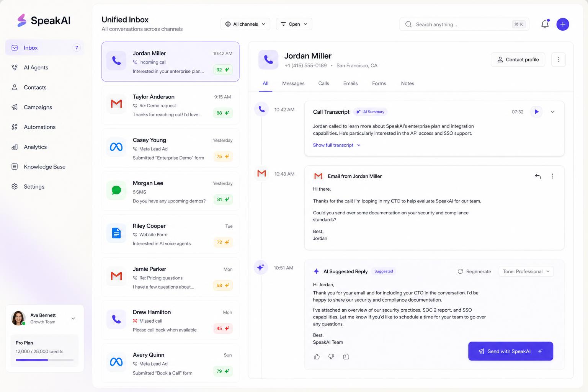Click the Search anything field
This screenshot has height=392, width=588.
tap(464, 24)
